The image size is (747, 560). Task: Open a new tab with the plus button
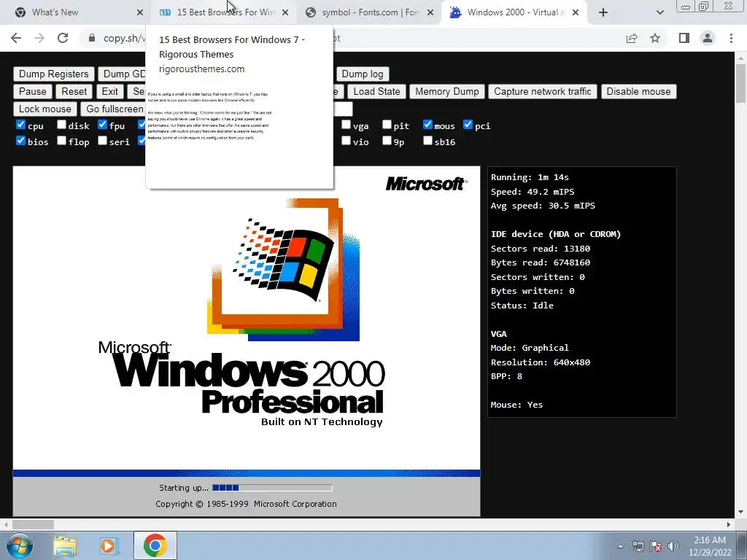[603, 12]
